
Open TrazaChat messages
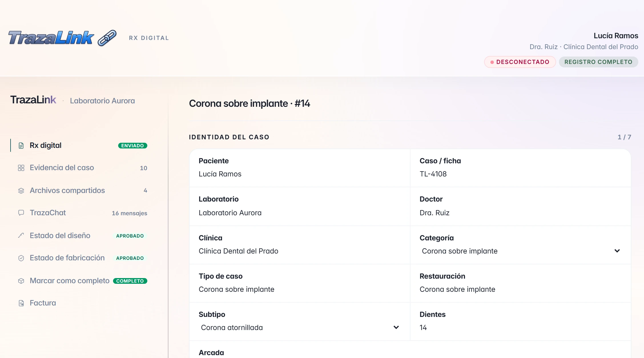tap(79, 213)
